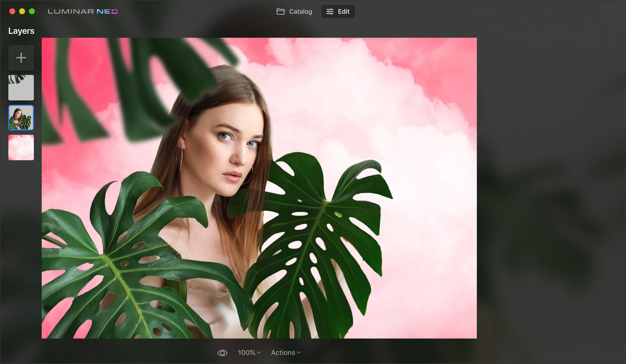Select the top dark layer thumbnail
The height and width of the screenshot is (364, 626).
pos(21,87)
